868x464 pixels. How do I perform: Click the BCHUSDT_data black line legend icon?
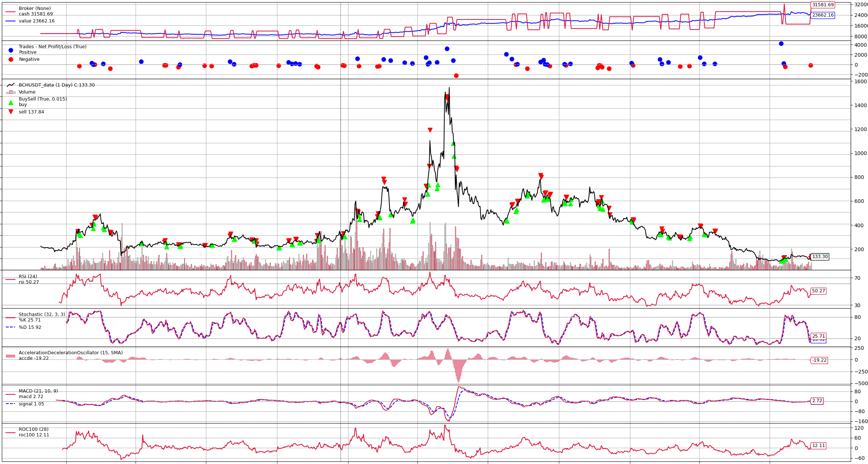[x=11, y=85]
